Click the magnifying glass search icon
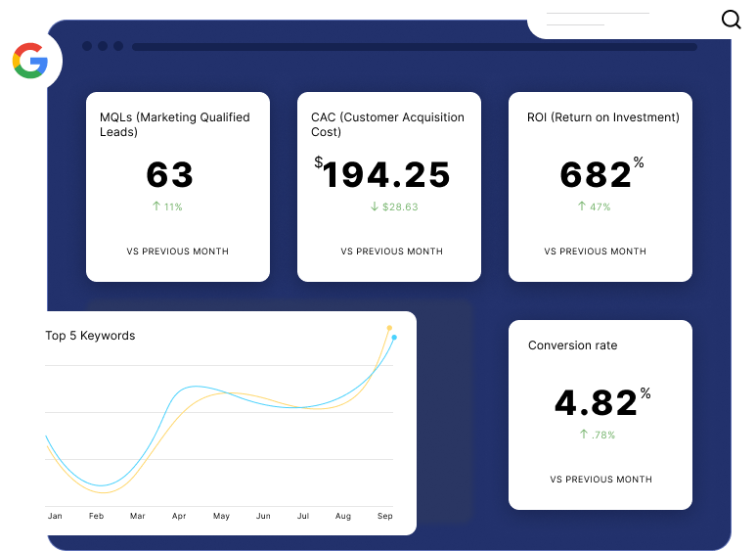 (731, 20)
